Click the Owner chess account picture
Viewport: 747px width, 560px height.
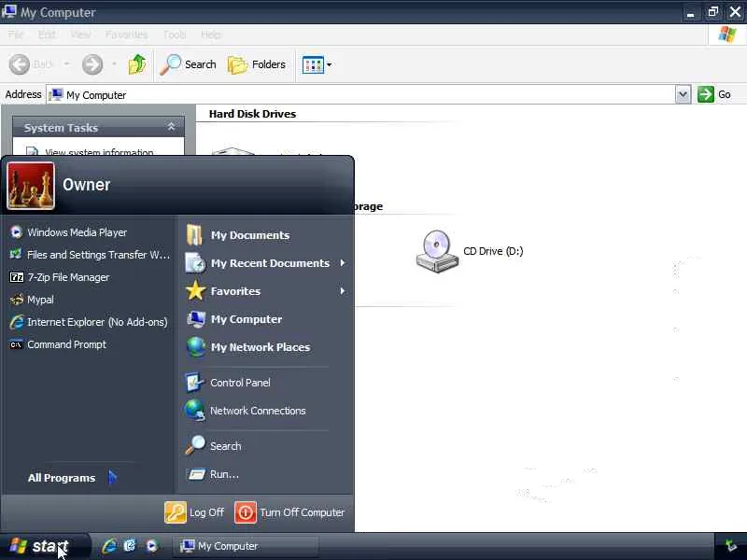[31, 186]
